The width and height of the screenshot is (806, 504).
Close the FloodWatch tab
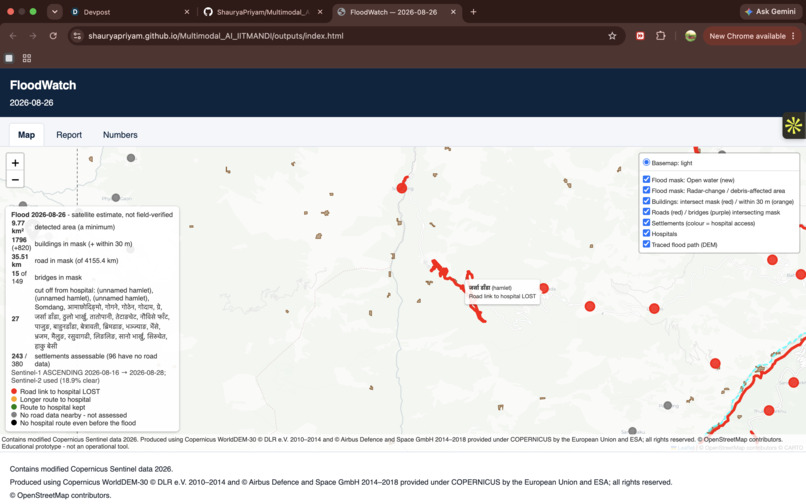coord(453,12)
